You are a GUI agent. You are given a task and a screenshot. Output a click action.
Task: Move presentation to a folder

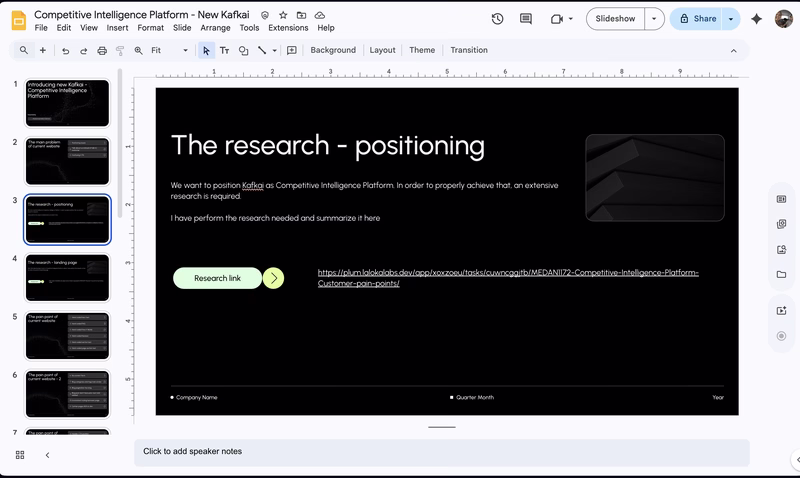click(x=302, y=15)
